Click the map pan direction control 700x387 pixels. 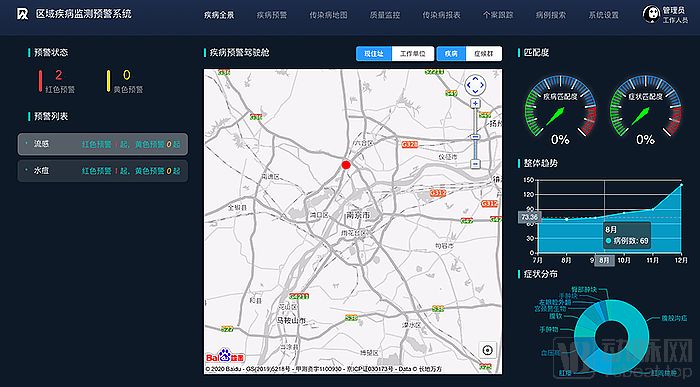[x=475, y=85]
